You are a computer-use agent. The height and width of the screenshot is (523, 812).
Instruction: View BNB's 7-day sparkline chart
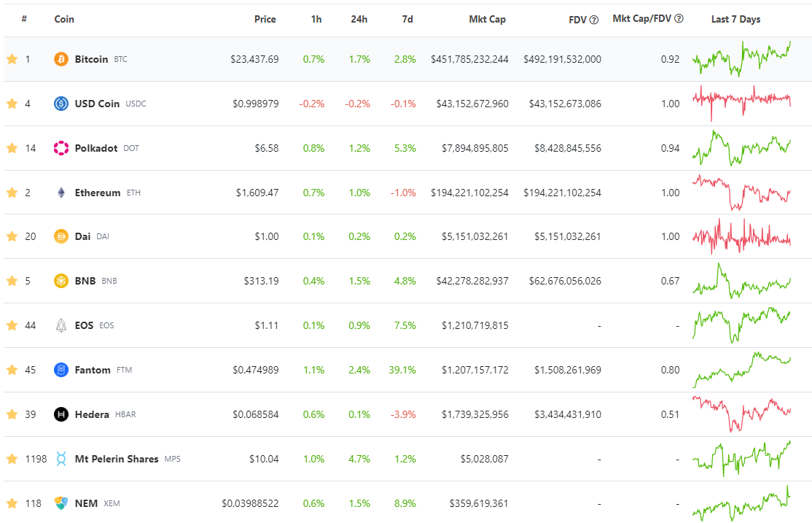[x=741, y=281]
